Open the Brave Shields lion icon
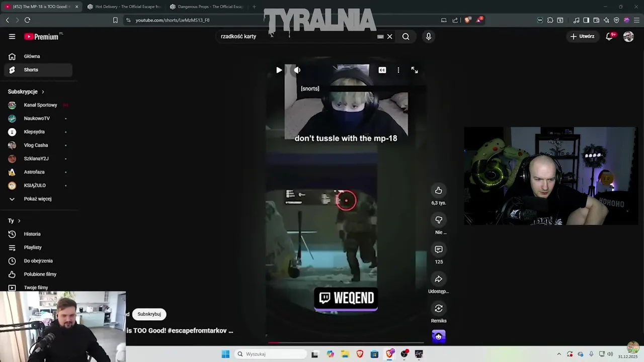This screenshot has height=362, width=644. click(x=467, y=20)
